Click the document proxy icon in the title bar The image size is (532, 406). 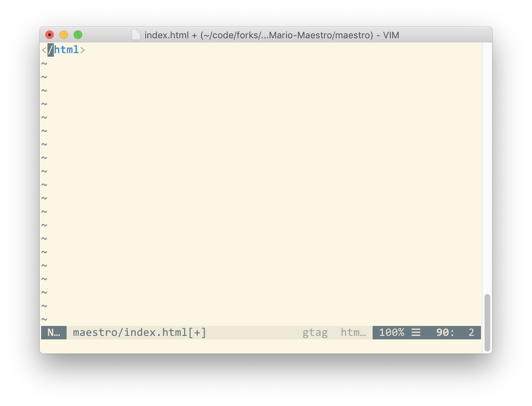(x=136, y=35)
